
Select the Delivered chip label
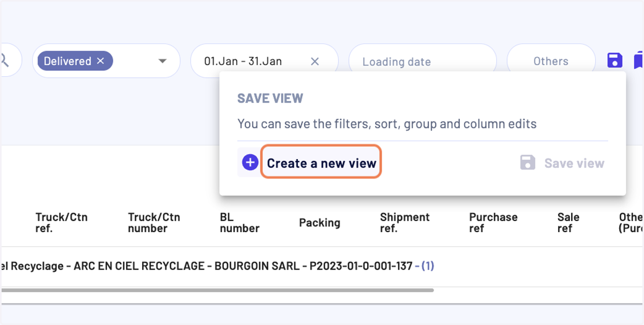68,61
